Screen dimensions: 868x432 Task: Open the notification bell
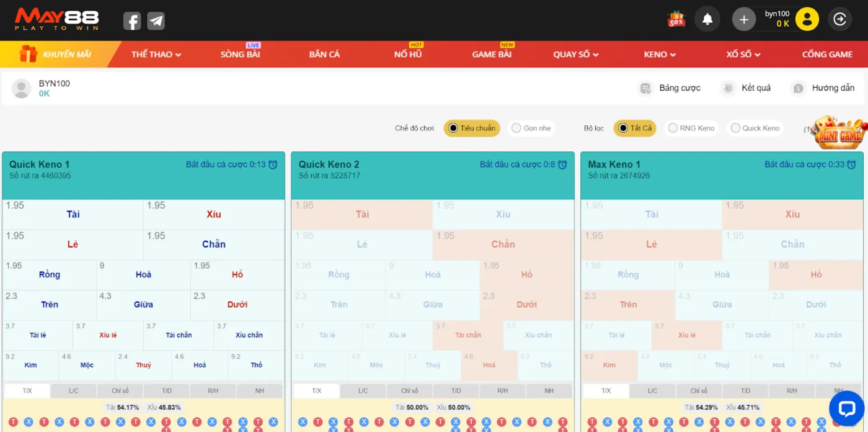pos(707,19)
